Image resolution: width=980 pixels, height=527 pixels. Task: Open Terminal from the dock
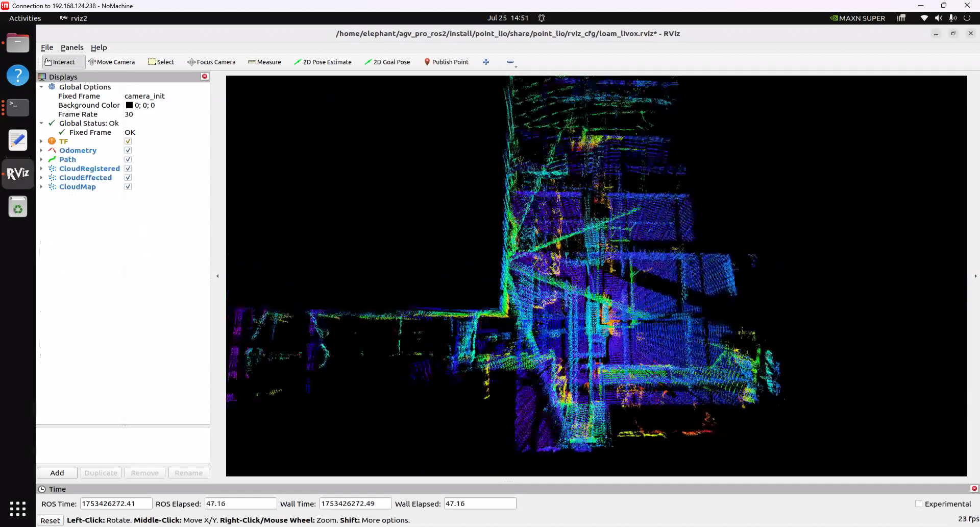point(18,107)
